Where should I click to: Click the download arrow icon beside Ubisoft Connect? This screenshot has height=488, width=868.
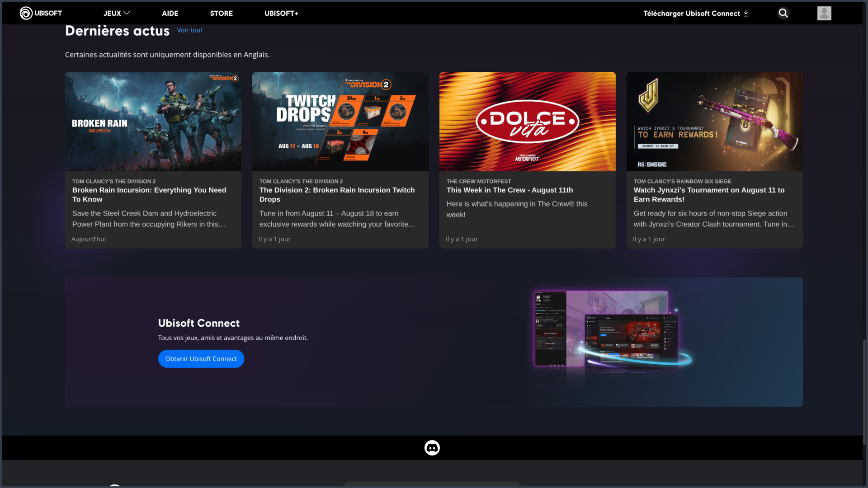click(x=746, y=13)
